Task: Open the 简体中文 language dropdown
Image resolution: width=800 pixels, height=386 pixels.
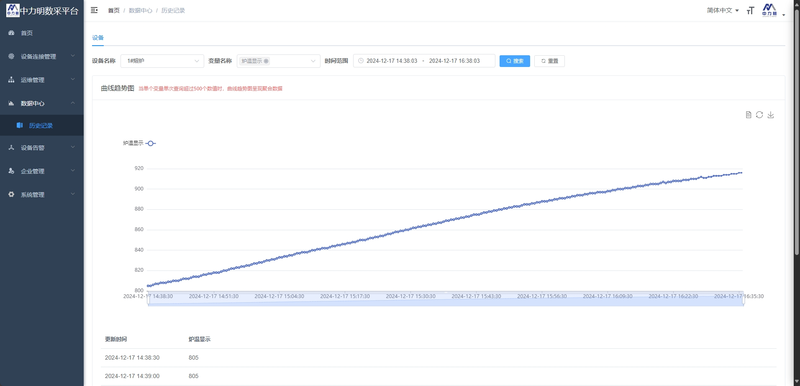Action: 723,10
